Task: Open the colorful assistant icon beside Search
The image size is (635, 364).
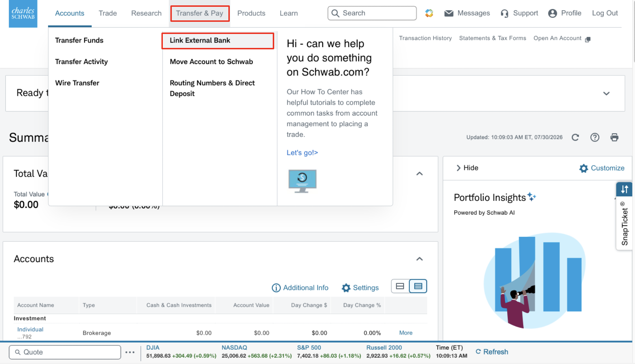Action: [429, 13]
